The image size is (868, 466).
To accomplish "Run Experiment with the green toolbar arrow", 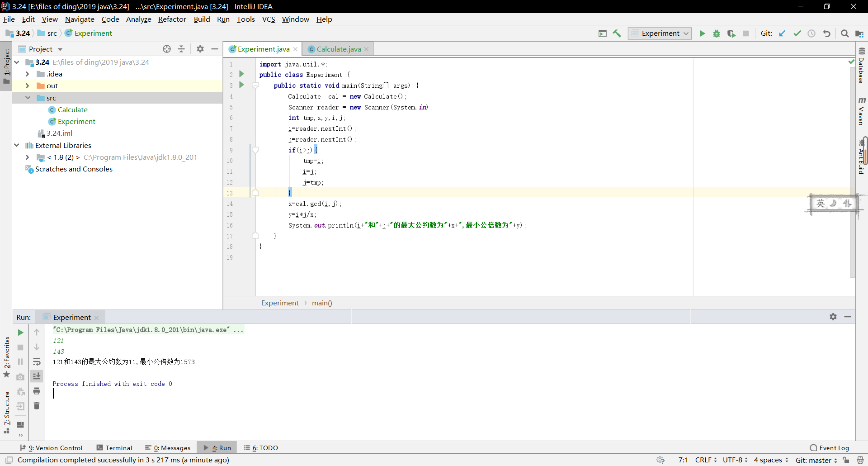I will pyautogui.click(x=702, y=33).
